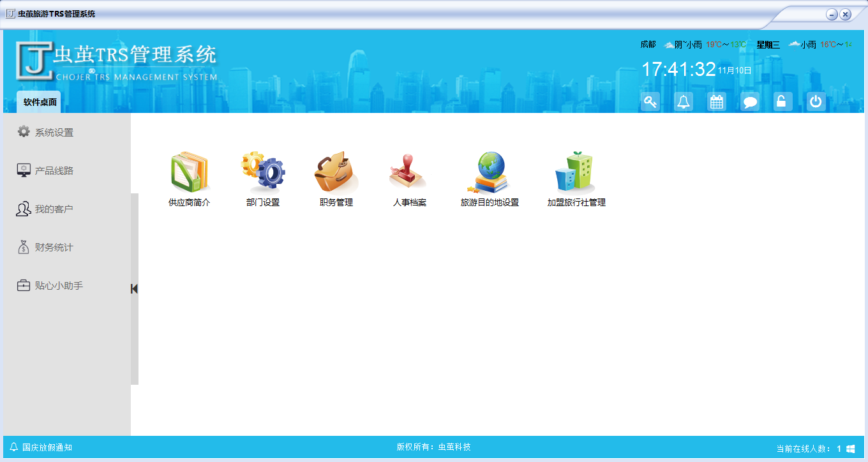Collapse the sidebar with the arrow handle
The image size is (868, 462).
point(135,289)
